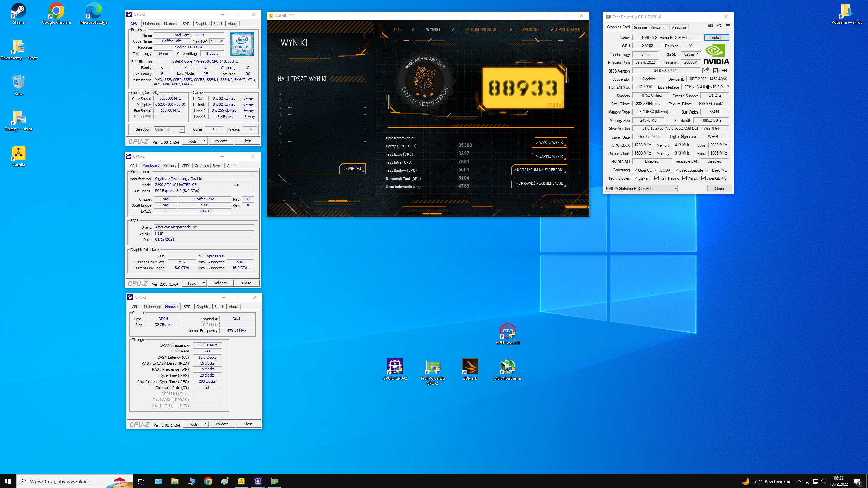Open the TechPowerUp GPU-Z desktop shortcut

tap(432, 372)
